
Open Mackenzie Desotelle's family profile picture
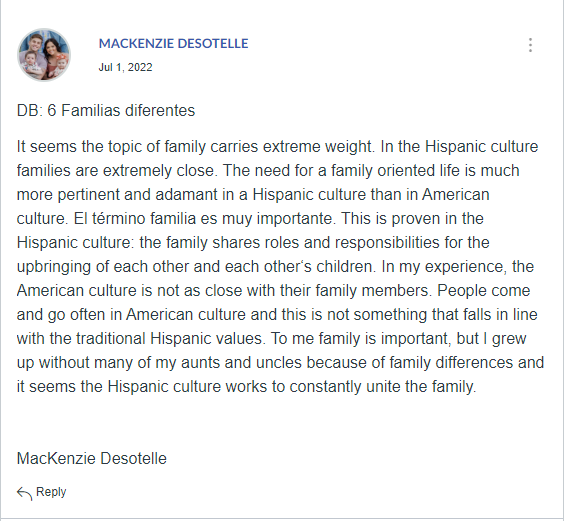[44, 54]
